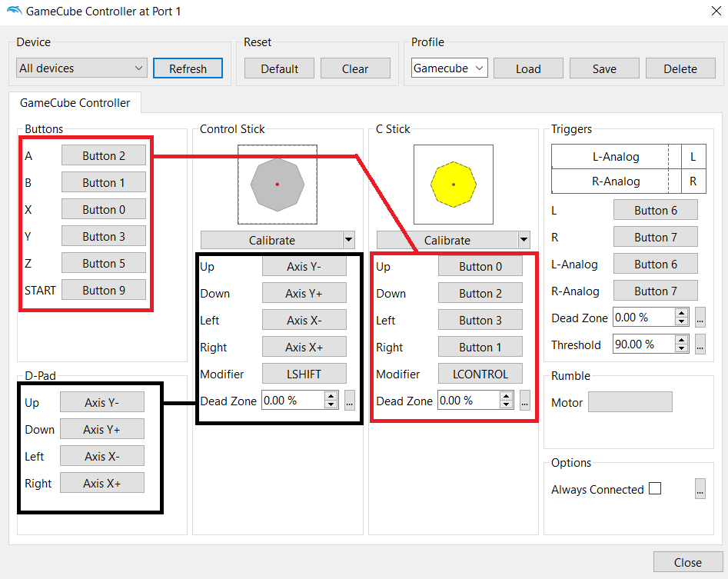This screenshot has height=579, width=728.
Task: Click the Always Connected ellipsis button
Action: (700, 489)
